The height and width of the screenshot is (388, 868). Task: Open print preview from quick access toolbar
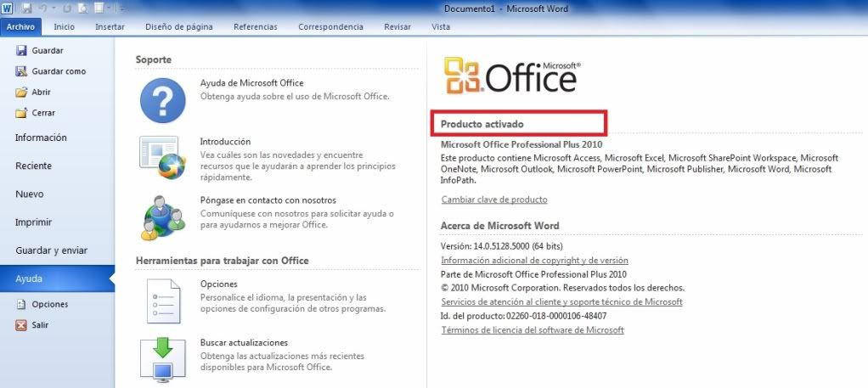(x=82, y=8)
